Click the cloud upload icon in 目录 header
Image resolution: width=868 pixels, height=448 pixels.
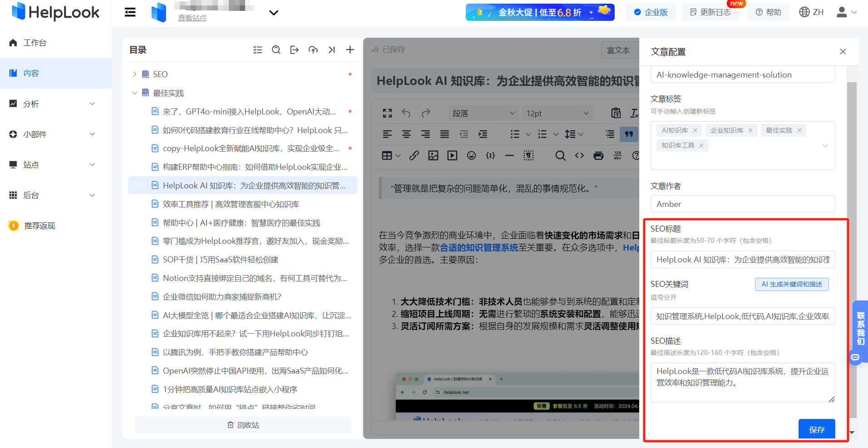pyautogui.click(x=313, y=50)
